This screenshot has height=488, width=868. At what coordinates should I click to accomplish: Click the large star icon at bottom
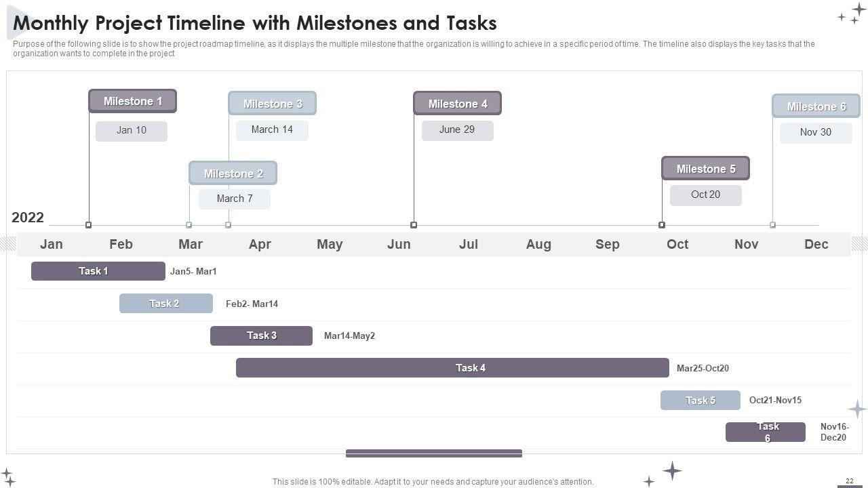click(x=672, y=470)
